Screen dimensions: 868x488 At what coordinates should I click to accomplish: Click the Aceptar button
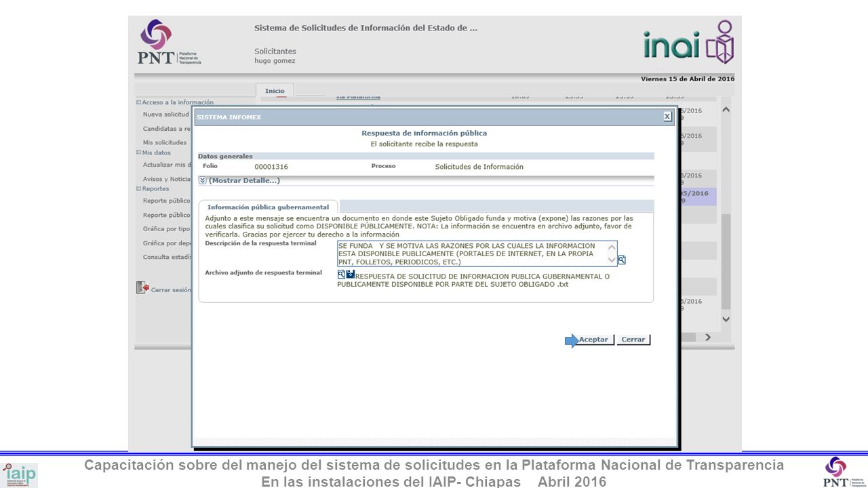(595, 340)
